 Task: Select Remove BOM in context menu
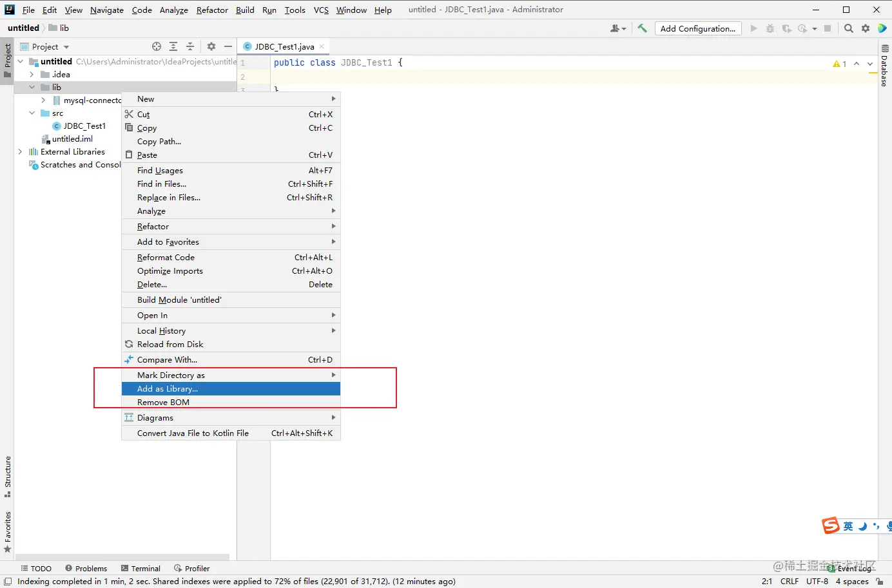(231, 402)
